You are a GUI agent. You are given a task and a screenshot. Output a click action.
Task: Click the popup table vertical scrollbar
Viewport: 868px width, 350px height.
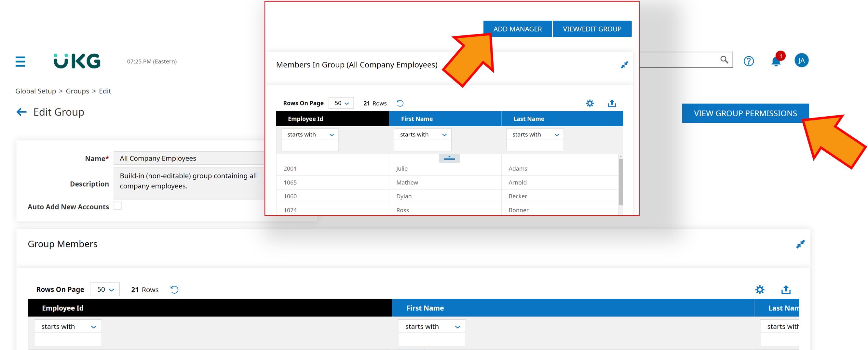coord(621,182)
